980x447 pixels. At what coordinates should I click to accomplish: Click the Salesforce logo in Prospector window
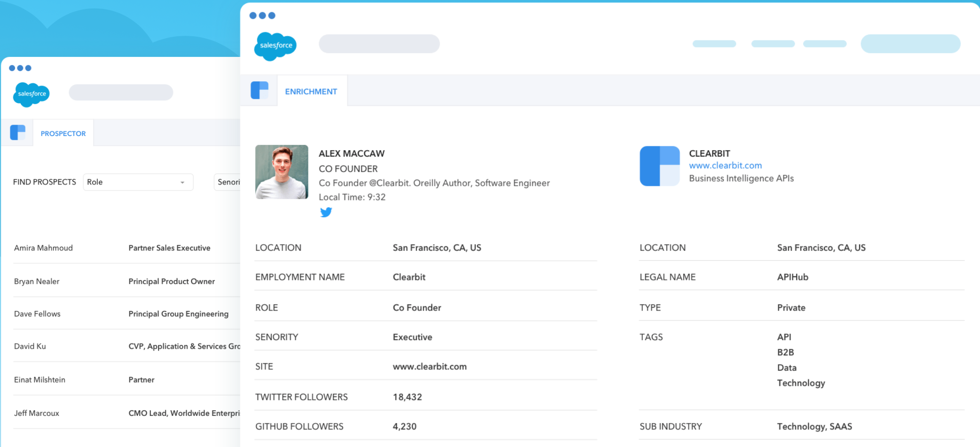click(x=32, y=94)
